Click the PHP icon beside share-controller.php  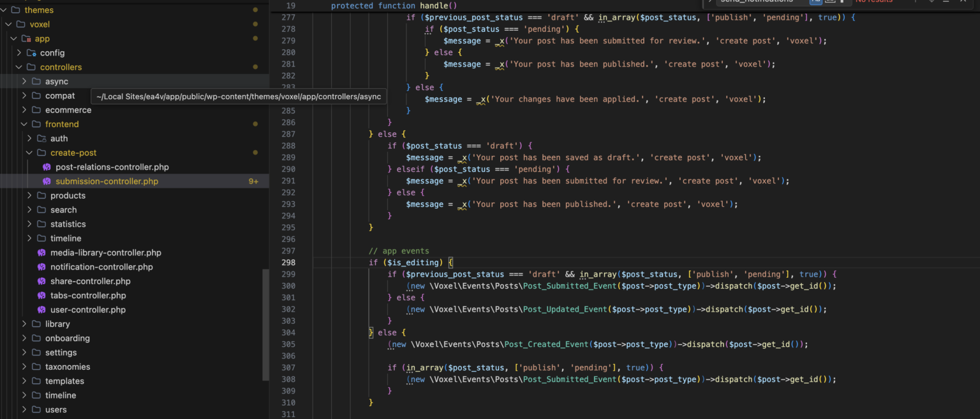41,282
